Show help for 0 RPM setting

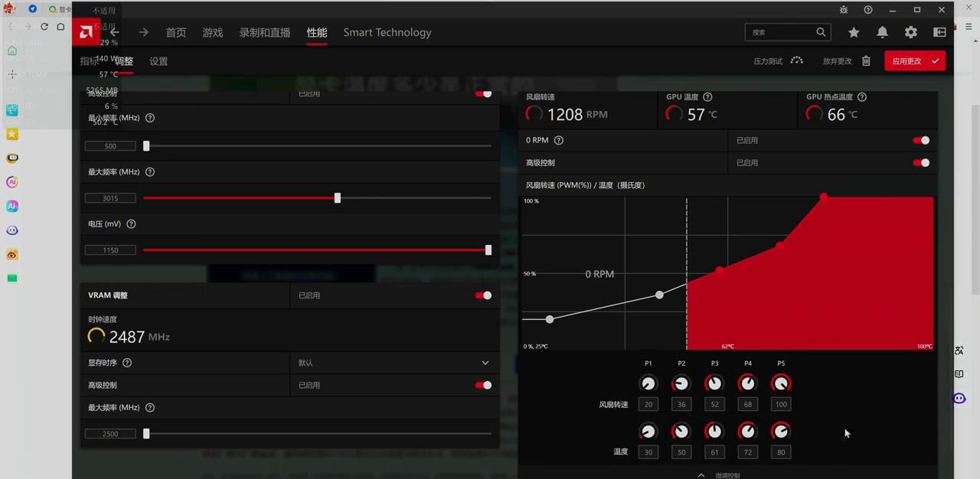pyautogui.click(x=559, y=140)
